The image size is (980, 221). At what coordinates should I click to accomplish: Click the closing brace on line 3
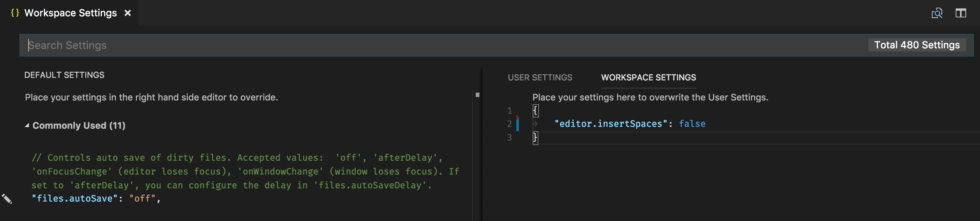coord(535,138)
